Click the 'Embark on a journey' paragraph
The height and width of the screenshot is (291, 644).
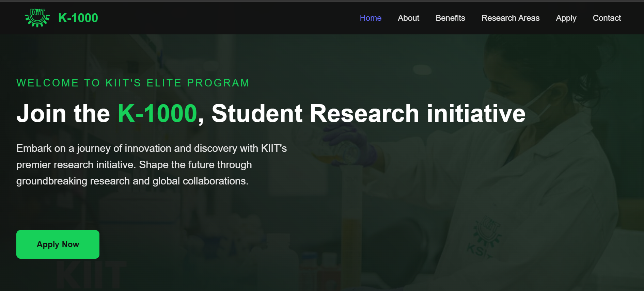click(152, 165)
